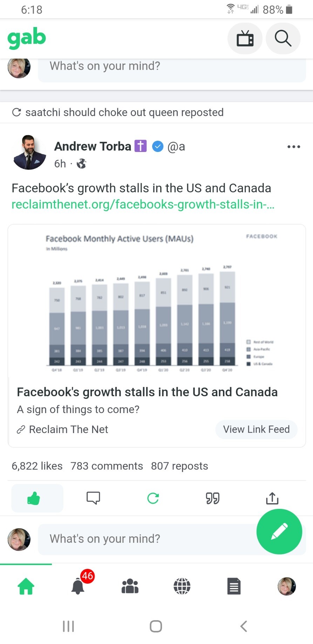Tap the View Link Feed button
313x644 pixels.
pyautogui.click(x=256, y=429)
